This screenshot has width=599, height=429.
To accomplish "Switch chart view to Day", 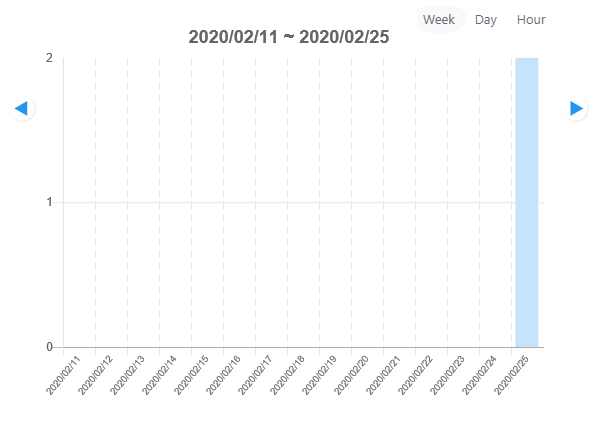I will [x=486, y=19].
